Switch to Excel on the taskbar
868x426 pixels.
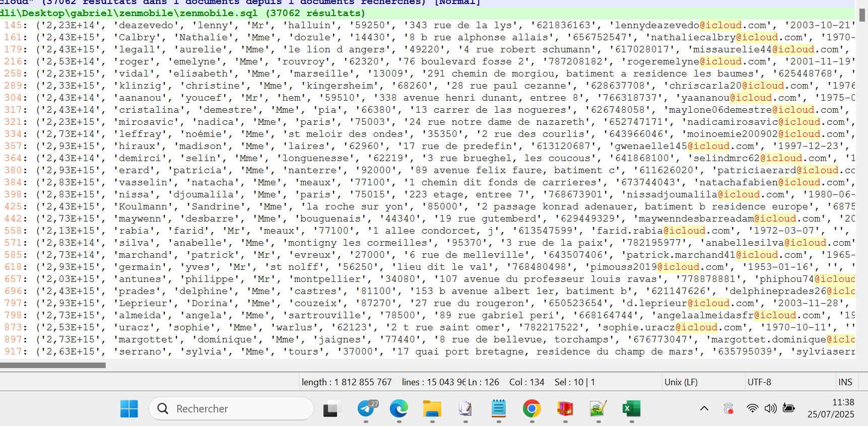(632, 408)
